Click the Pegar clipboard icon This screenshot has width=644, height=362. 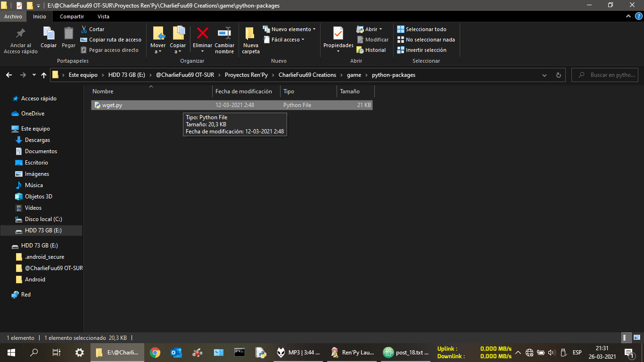[69, 34]
